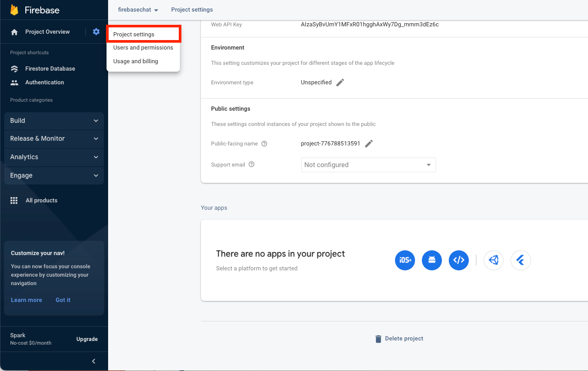
Task: Click Project settings breadcrumb in header
Action: [192, 9]
